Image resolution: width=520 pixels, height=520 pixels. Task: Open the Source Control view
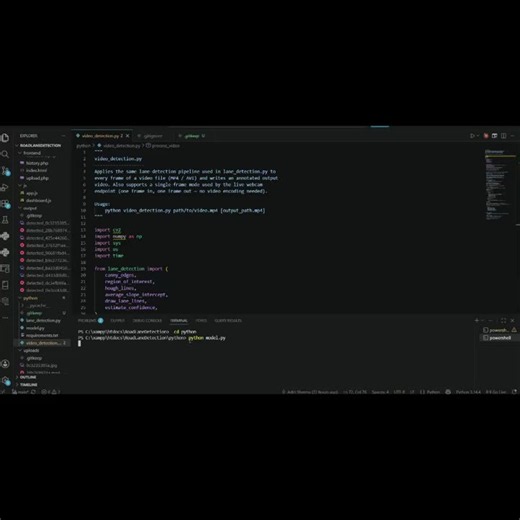[5, 171]
